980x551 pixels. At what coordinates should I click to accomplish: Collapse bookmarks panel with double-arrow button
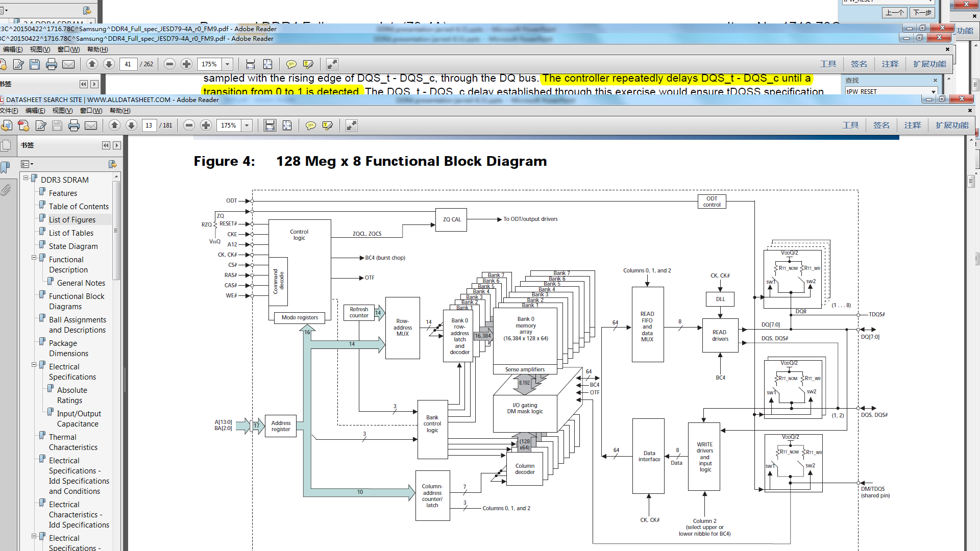point(106,145)
